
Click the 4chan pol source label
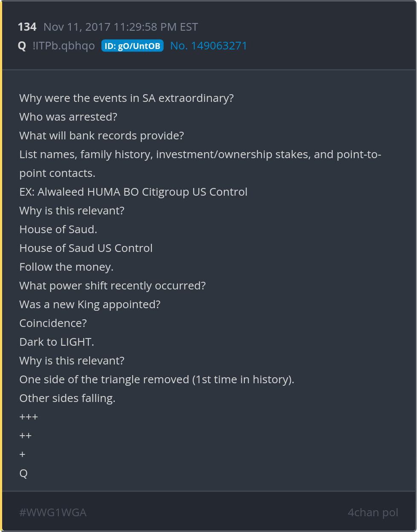[373, 512]
